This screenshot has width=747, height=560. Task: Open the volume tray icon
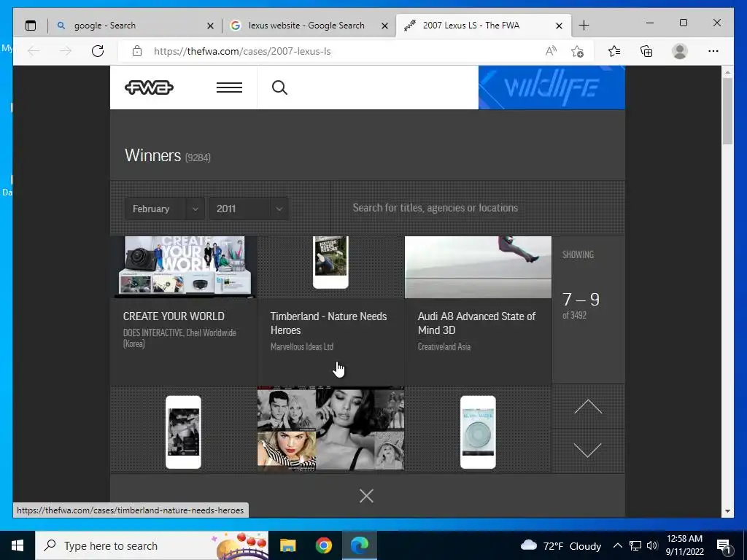coord(652,545)
